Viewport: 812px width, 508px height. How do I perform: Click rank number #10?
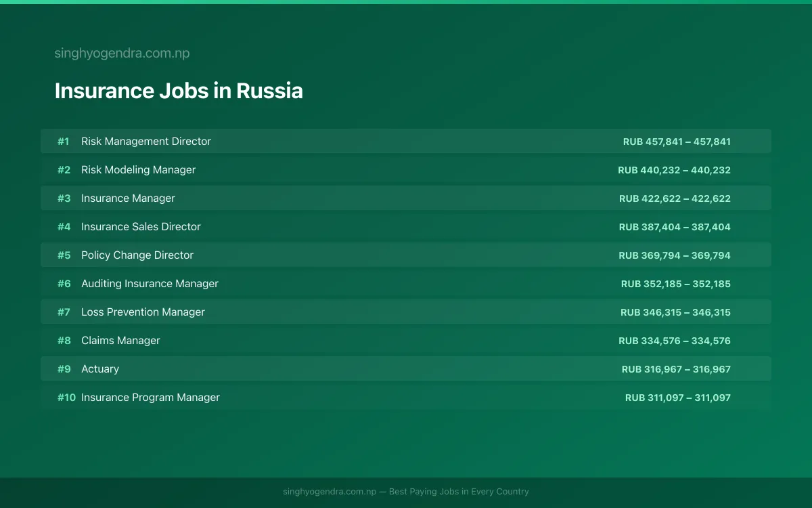66,398
